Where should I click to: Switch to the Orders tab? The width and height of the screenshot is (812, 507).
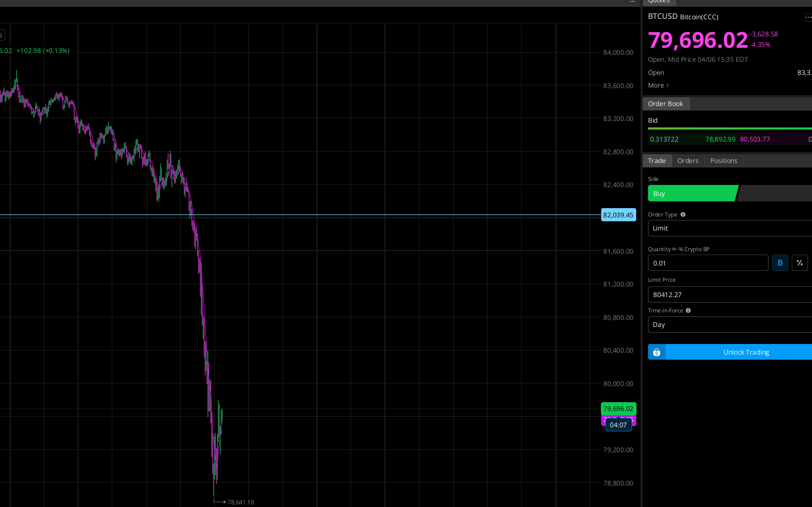coord(688,161)
